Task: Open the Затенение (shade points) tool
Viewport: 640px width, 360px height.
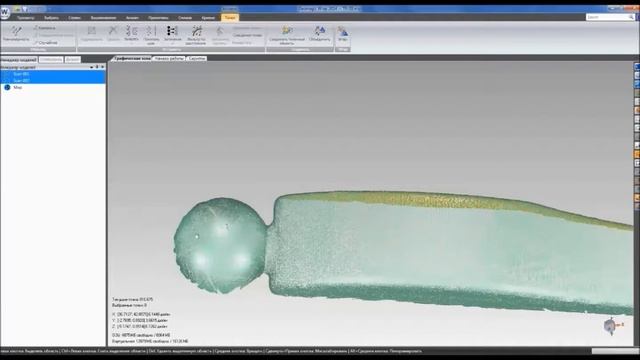Action: [x=172, y=35]
